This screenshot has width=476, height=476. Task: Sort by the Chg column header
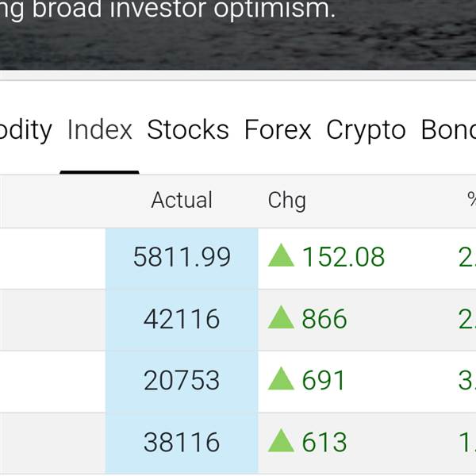286,201
